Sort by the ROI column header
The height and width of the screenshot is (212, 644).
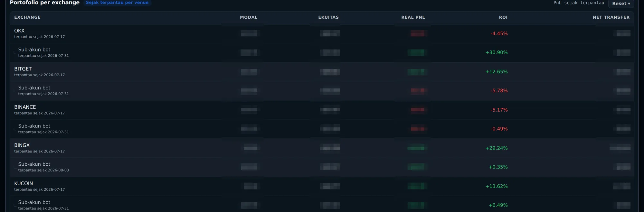(x=503, y=17)
